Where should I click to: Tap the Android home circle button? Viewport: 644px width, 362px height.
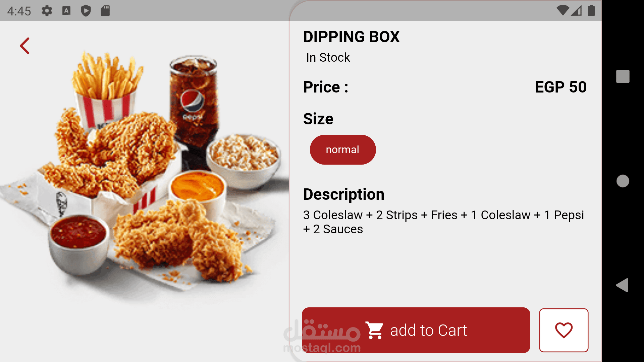point(623,181)
